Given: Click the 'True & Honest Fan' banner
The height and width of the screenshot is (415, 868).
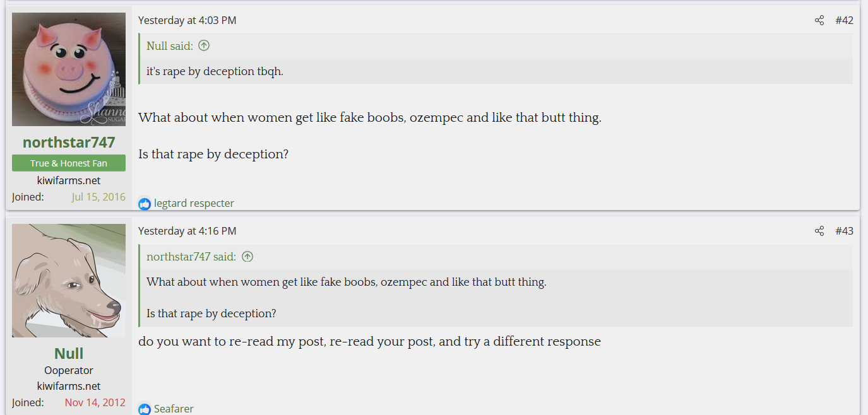Looking at the screenshot, I should 69,163.
